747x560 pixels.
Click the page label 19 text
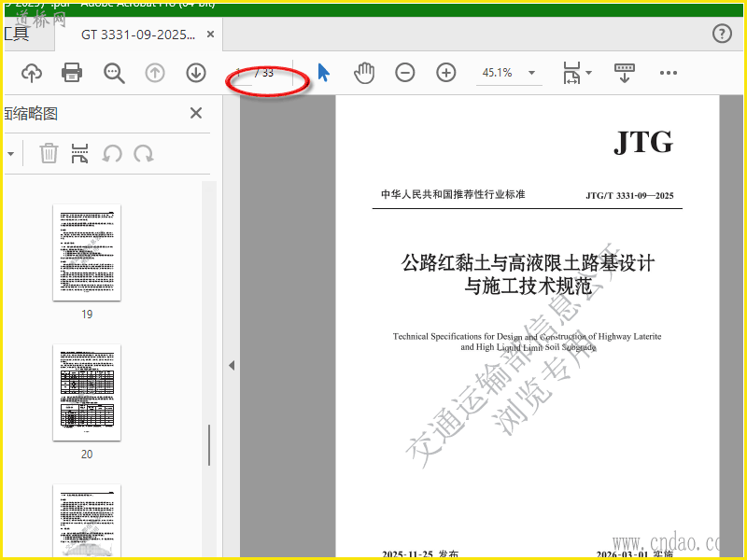87,315
